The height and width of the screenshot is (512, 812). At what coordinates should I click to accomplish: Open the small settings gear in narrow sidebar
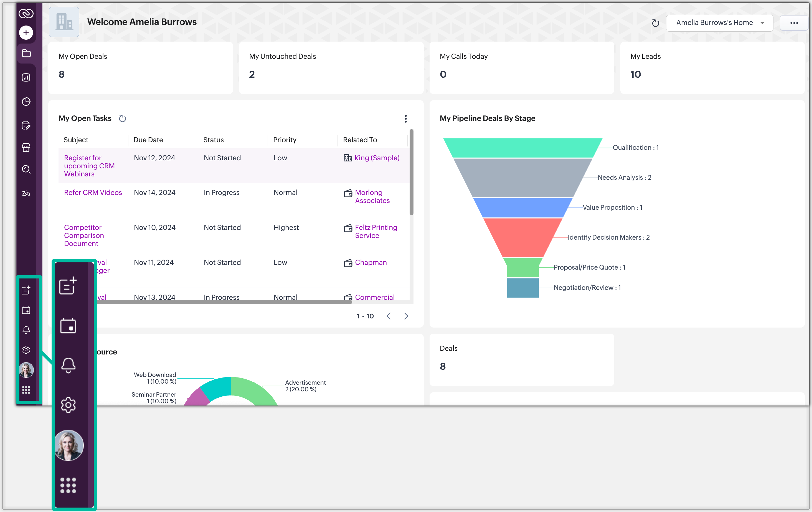click(26, 350)
